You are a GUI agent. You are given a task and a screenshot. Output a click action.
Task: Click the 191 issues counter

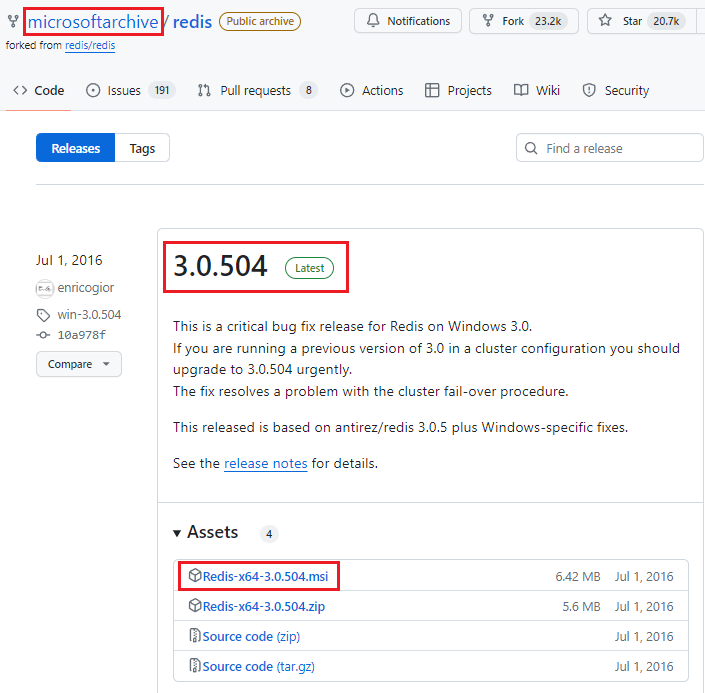tap(162, 90)
